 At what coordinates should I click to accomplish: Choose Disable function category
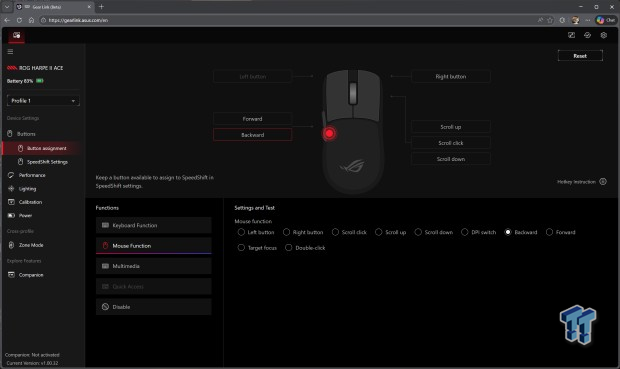(153, 307)
